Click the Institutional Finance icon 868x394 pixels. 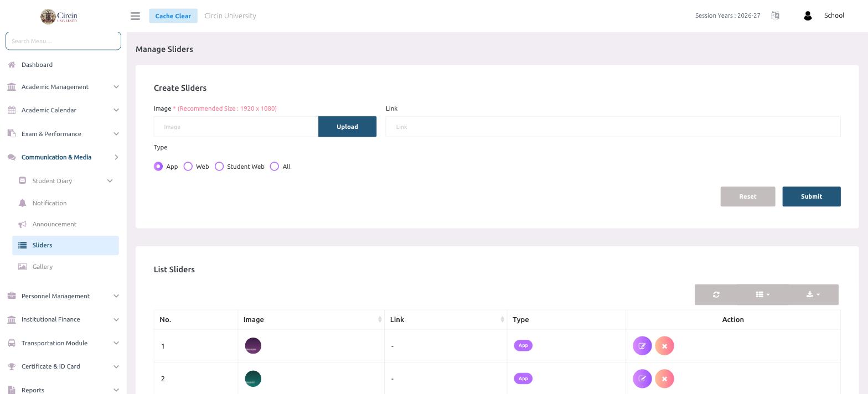[x=12, y=319]
